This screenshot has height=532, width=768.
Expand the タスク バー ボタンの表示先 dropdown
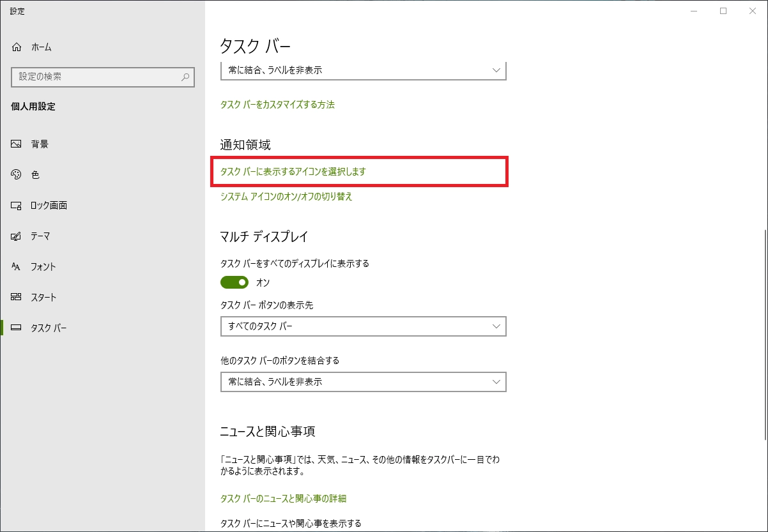click(x=363, y=326)
